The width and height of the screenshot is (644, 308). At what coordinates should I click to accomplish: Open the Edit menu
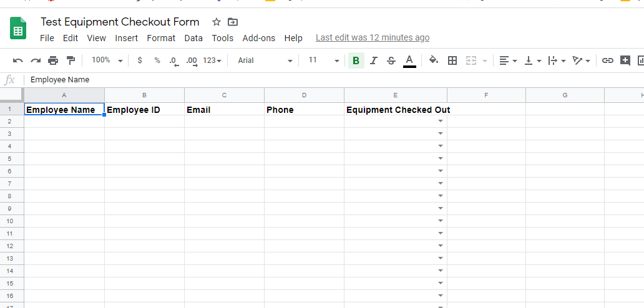click(71, 38)
